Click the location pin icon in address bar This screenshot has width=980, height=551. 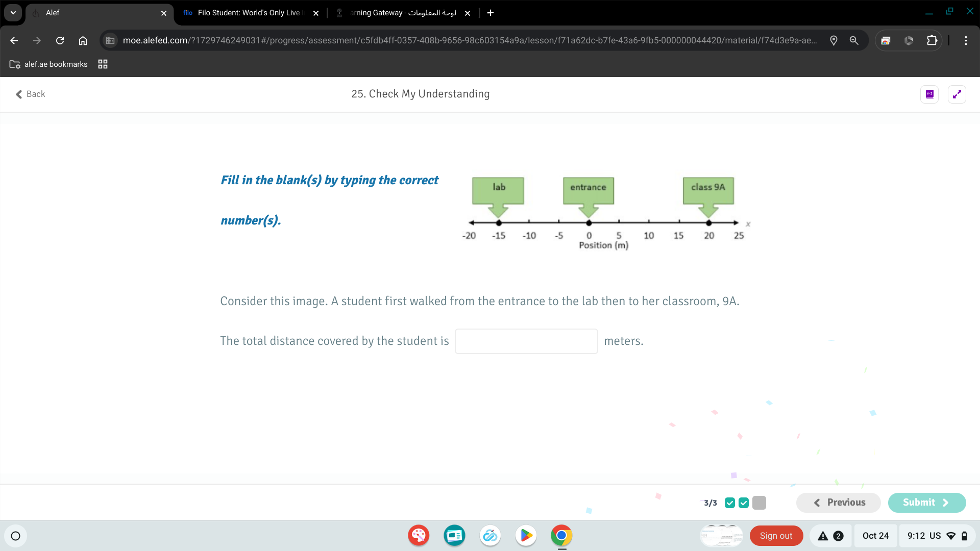point(834,40)
